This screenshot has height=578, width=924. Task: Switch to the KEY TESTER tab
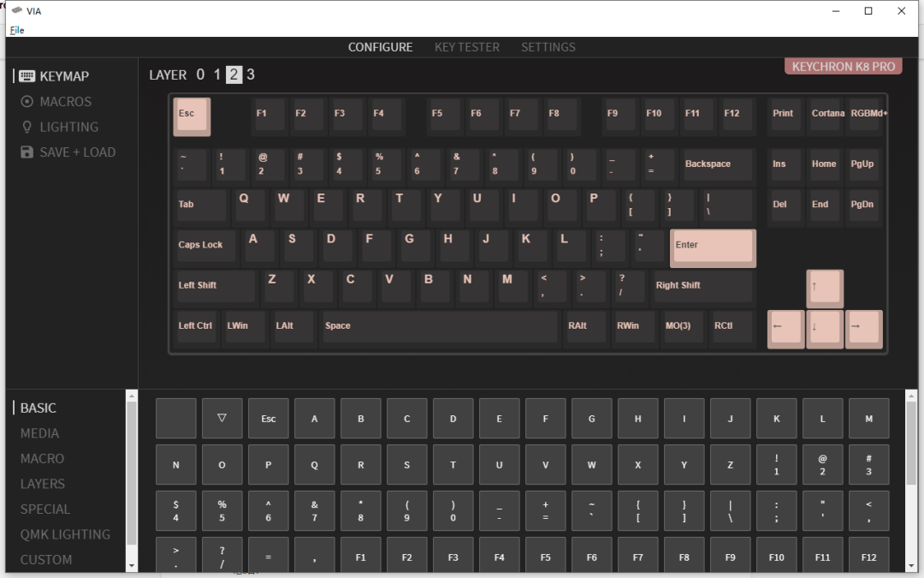click(x=467, y=47)
